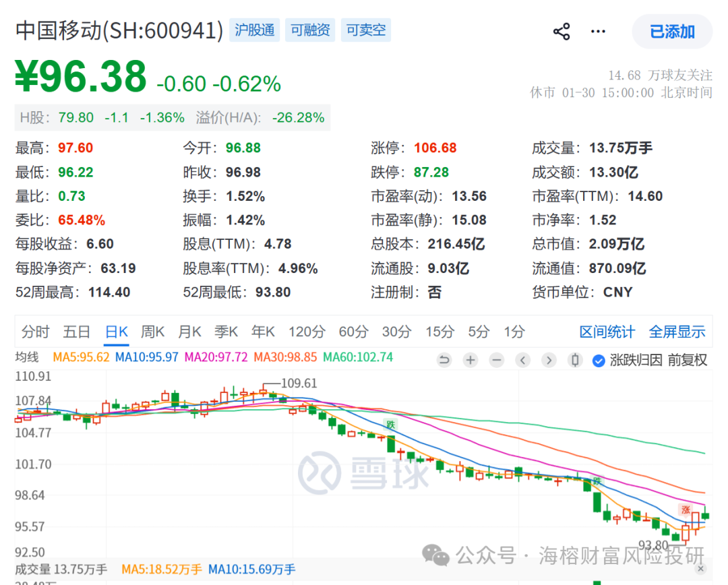The image size is (728, 585).
Task: Select the 1分 interval tab
Action: [515, 332]
